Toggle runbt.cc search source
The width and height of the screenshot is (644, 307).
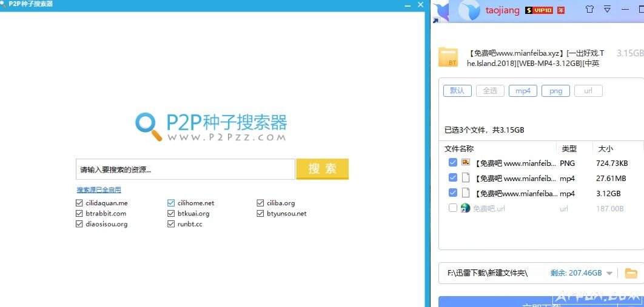(x=171, y=224)
